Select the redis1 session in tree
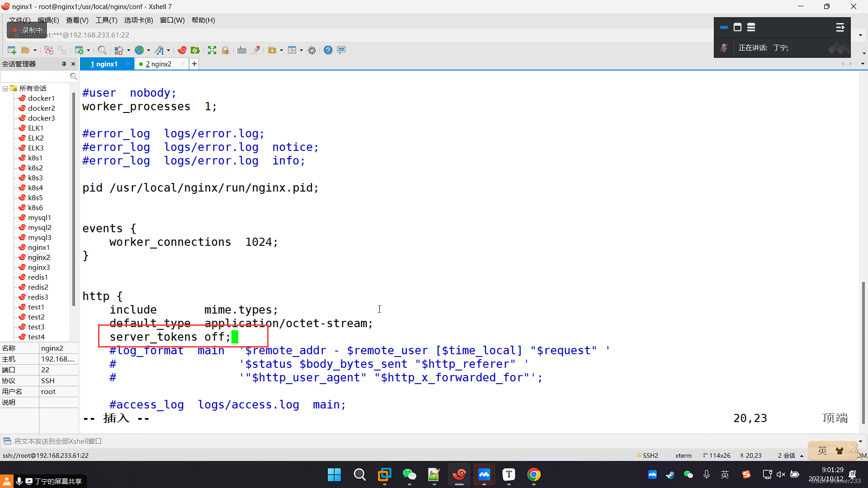Viewport: 868px width, 488px height. (38, 277)
